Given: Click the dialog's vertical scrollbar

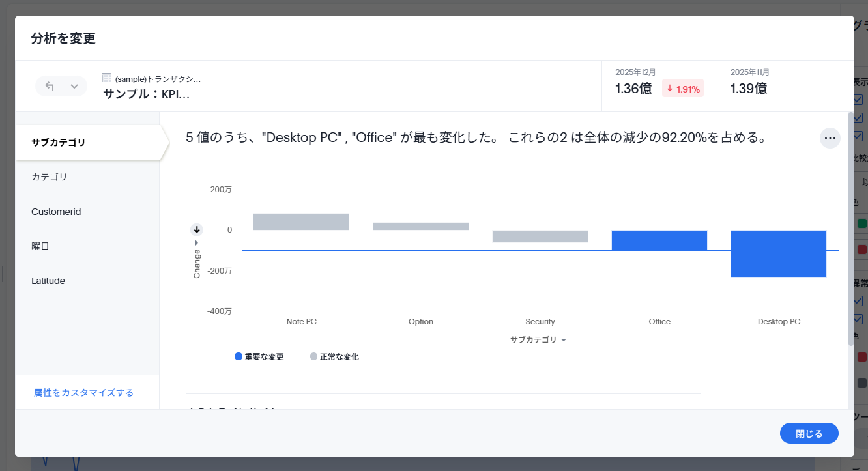Looking at the screenshot, I should pyautogui.click(x=850, y=228).
